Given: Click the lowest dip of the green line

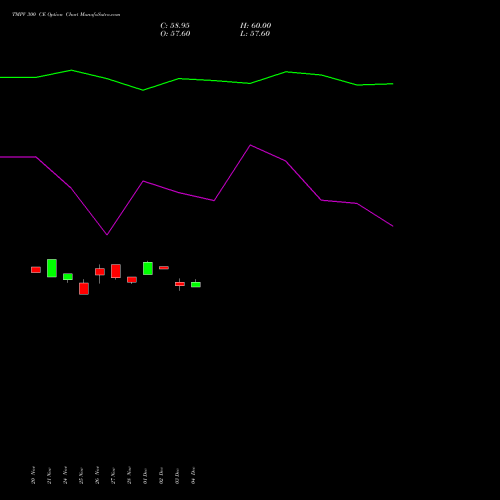Looking at the screenshot, I should [x=143, y=90].
